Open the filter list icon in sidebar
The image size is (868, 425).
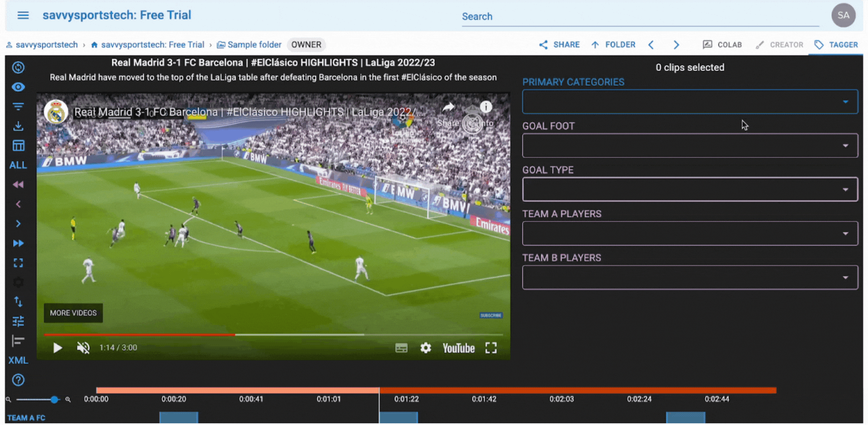click(x=18, y=107)
